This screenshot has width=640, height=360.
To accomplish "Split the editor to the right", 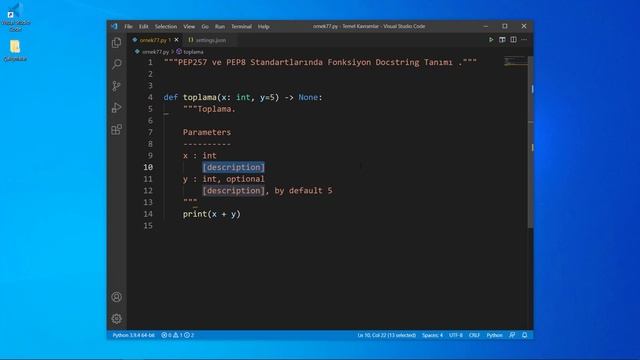I will [x=513, y=40].
